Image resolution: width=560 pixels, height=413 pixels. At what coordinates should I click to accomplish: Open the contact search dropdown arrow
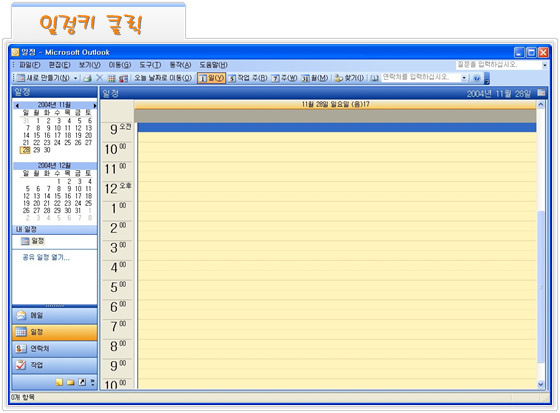tap(464, 78)
